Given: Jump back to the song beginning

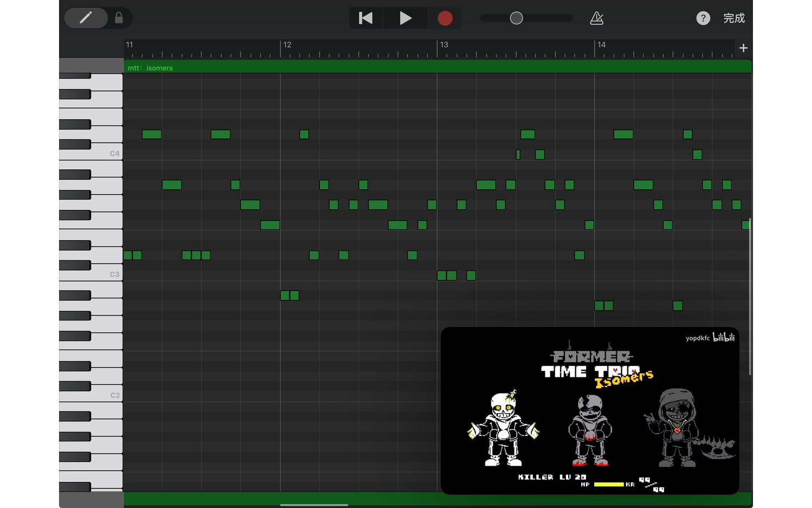Looking at the screenshot, I should 366,18.
